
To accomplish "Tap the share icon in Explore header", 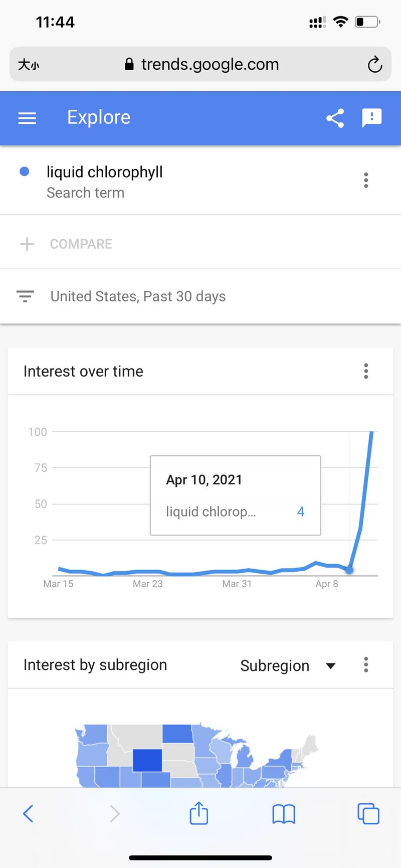I will pos(335,118).
